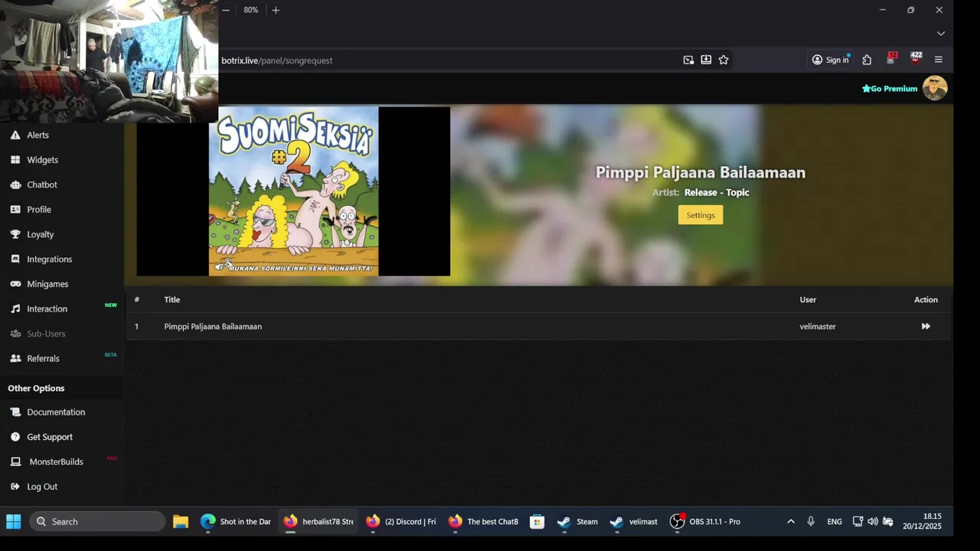This screenshot has height=551, width=980.
Task: Switch to the herbalist78 Firefox window
Action: [x=318, y=522]
